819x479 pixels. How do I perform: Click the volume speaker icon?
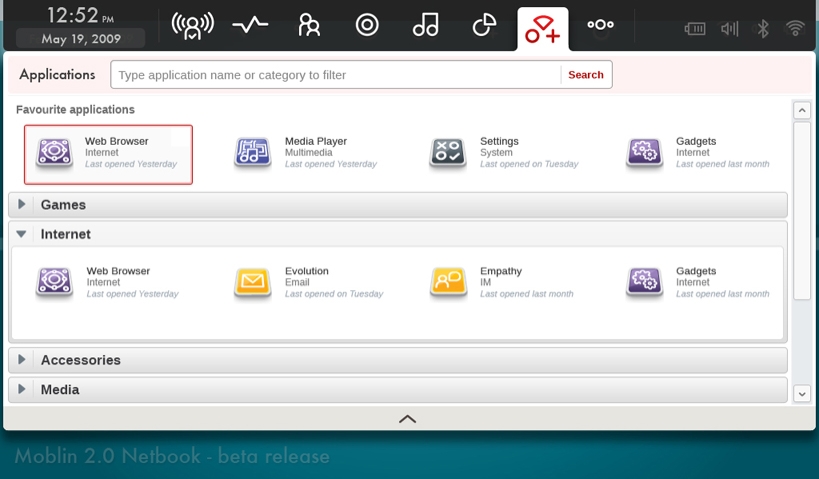coord(730,28)
